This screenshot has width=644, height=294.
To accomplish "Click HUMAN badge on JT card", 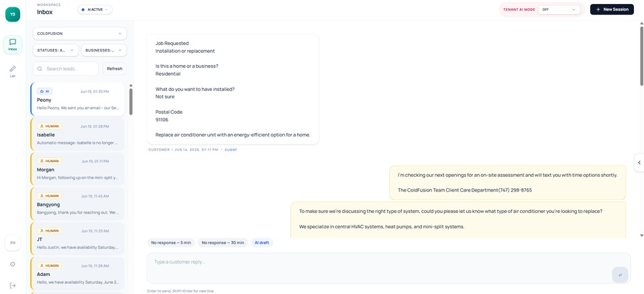I will point(49,231).
